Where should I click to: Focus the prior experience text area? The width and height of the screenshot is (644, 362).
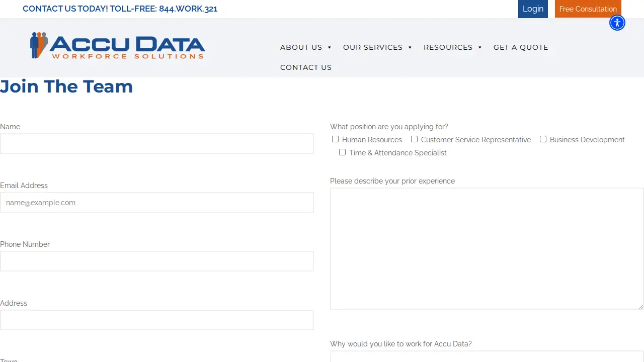point(487,249)
